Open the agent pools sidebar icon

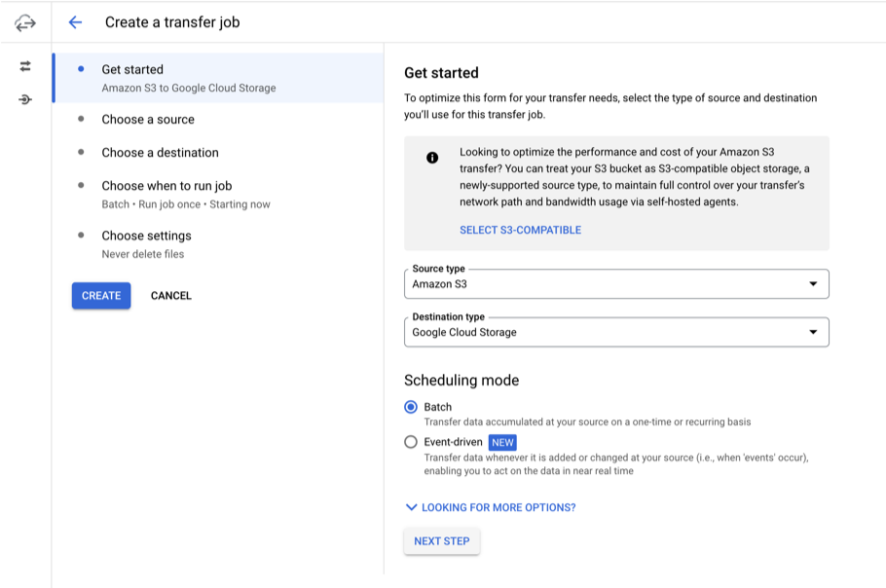tap(25, 99)
